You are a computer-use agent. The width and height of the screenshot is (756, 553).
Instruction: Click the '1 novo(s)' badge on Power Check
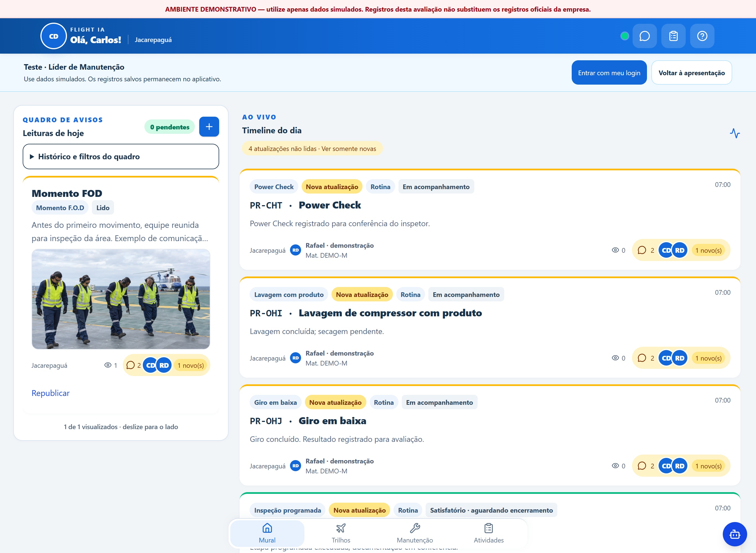tap(708, 251)
